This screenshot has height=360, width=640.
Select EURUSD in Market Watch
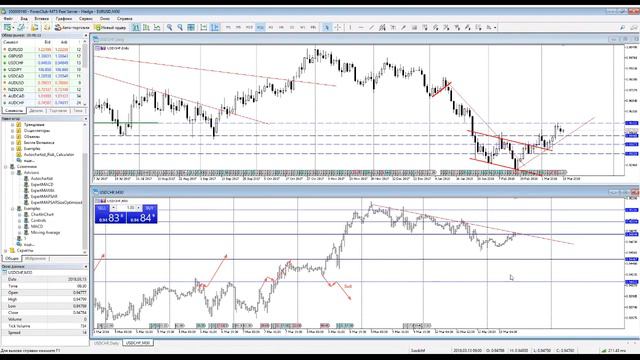point(43,49)
